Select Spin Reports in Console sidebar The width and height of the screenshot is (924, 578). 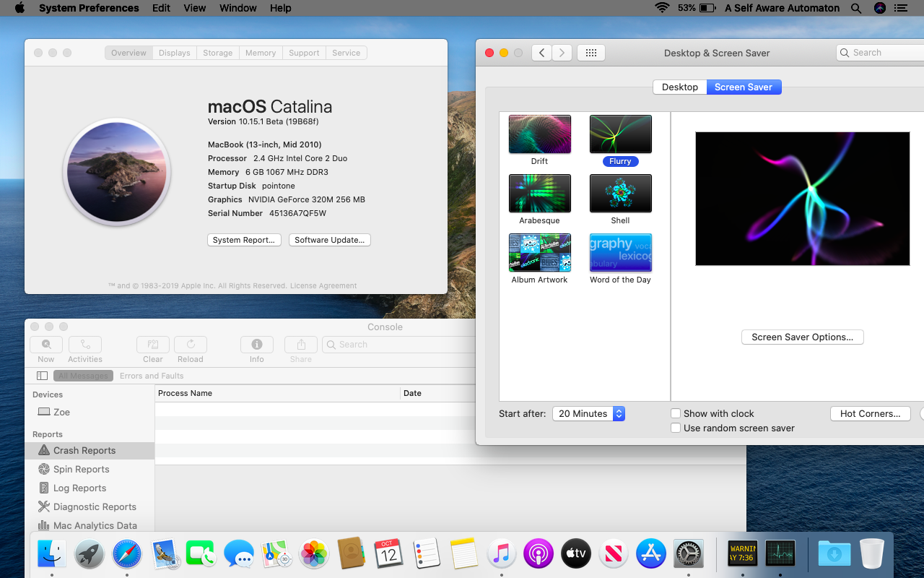(x=90, y=469)
